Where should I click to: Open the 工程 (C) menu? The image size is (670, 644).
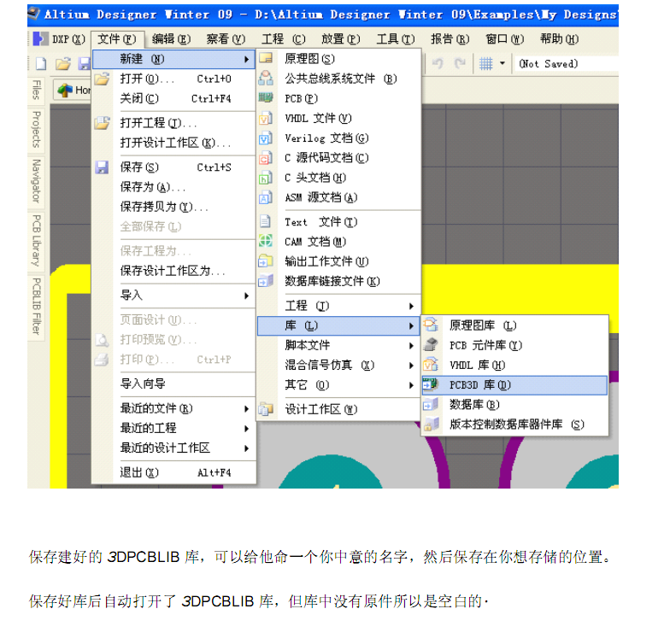pos(284,39)
